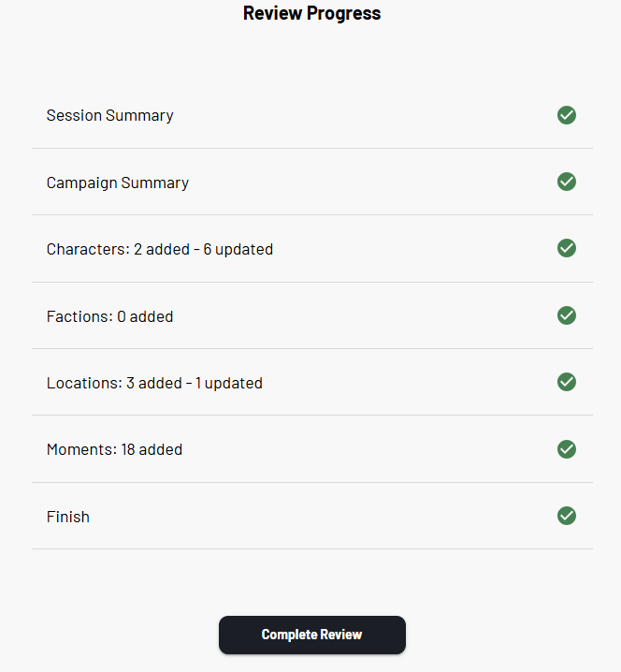Click the '0 added' count in Factions row

tap(145, 316)
